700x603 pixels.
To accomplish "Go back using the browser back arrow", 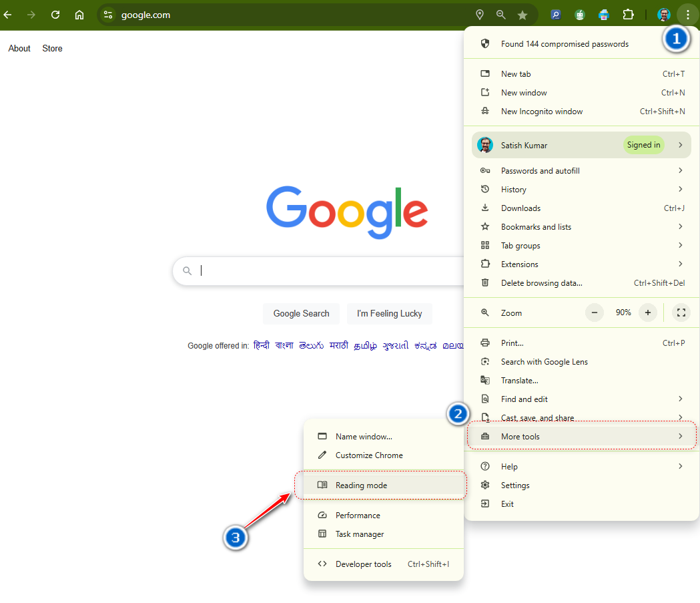I will [7, 15].
